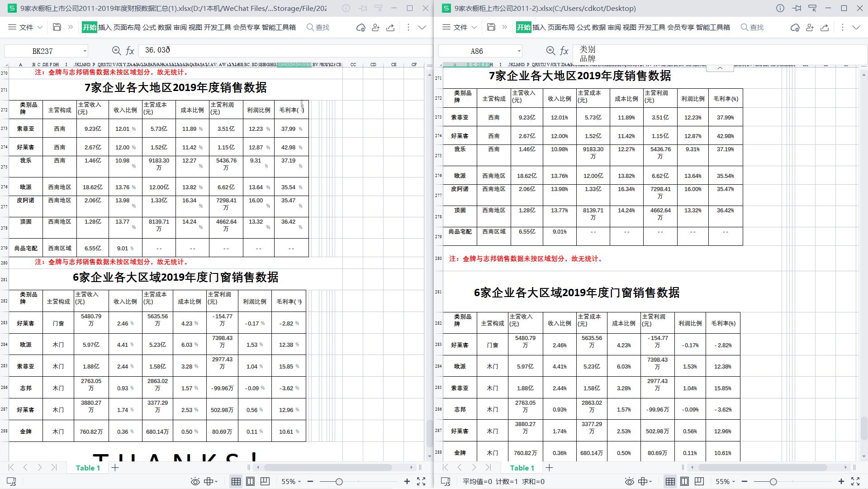868x489 pixels.
Task: Enter full screen mode in right window
Action: 855,481
